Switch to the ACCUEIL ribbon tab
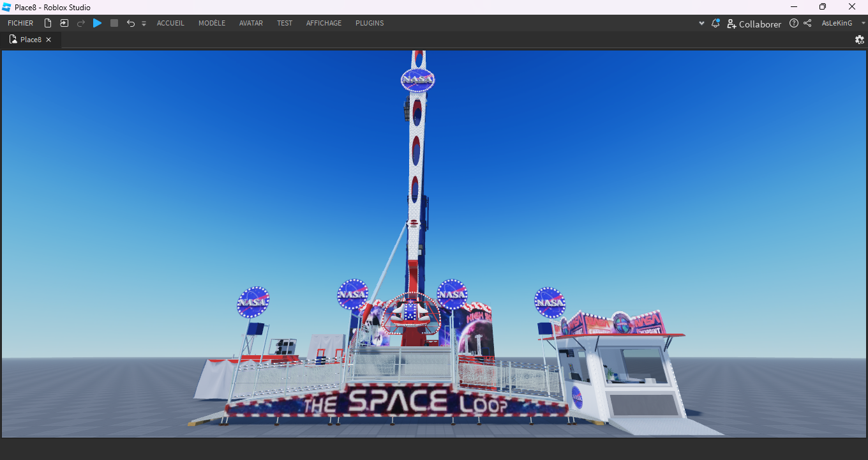Viewport: 868px width, 460px height. pyautogui.click(x=170, y=23)
